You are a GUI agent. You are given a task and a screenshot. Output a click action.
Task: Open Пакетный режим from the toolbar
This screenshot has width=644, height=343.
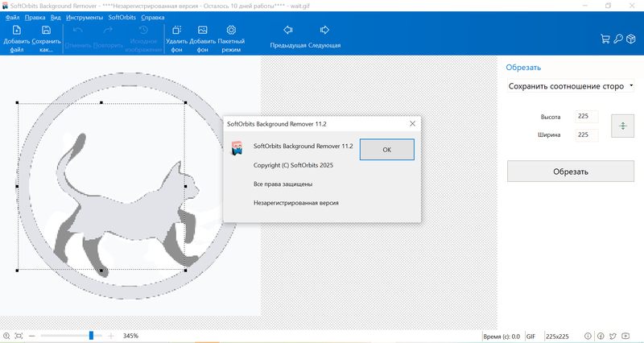[x=231, y=35]
